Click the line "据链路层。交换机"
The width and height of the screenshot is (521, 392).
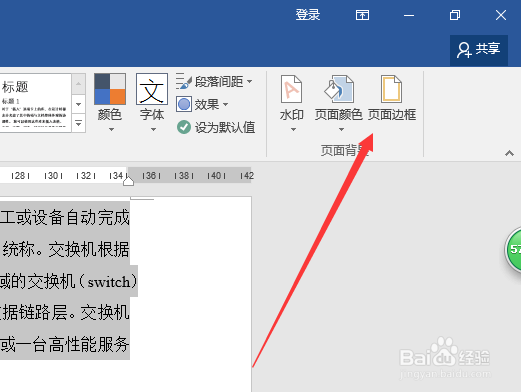[65, 312]
